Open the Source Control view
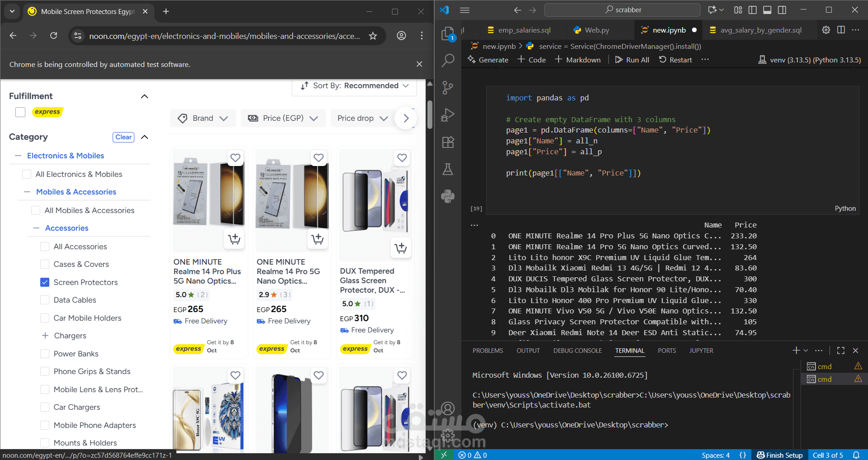This screenshot has width=868, height=460. tap(448, 88)
